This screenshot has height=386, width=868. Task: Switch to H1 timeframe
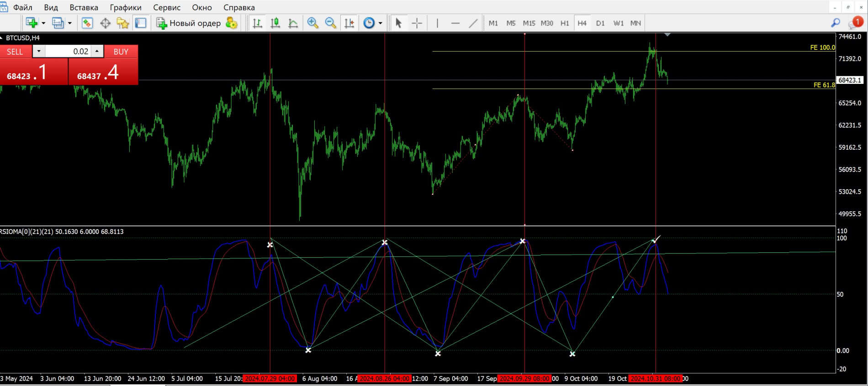565,23
